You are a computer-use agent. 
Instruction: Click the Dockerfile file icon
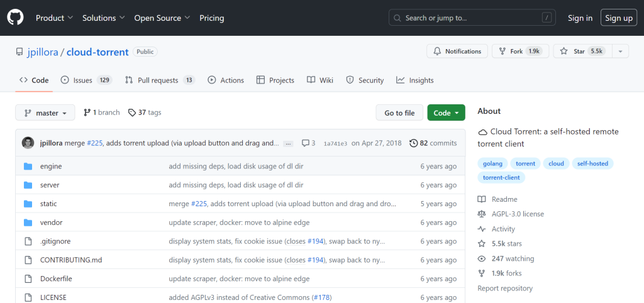28,279
